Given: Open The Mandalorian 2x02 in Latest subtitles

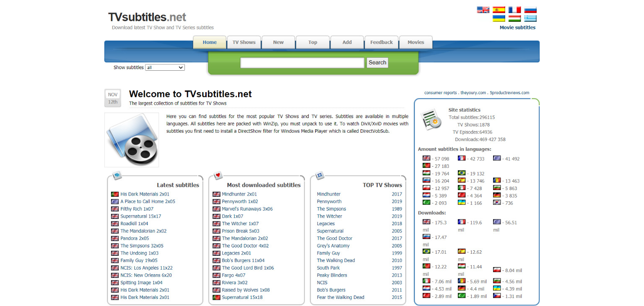Looking at the screenshot, I should pyautogui.click(x=143, y=231).
